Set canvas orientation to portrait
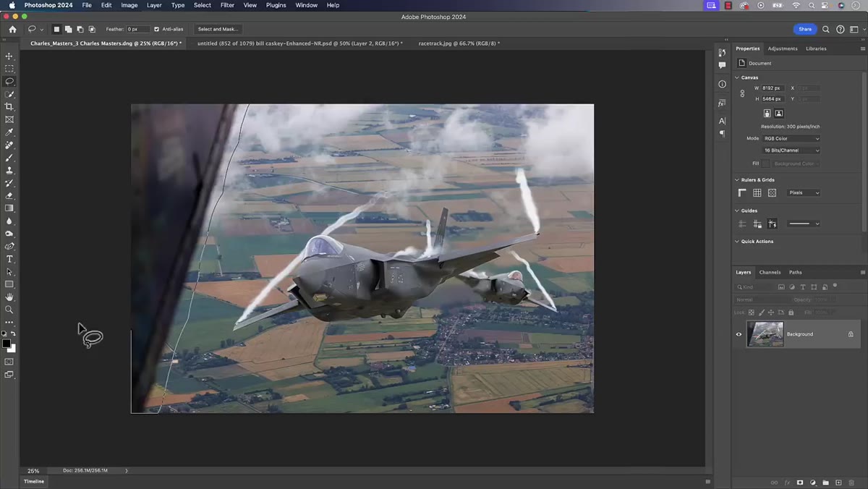The height and width of the screenshot is (489, 868). pos(767,114)
